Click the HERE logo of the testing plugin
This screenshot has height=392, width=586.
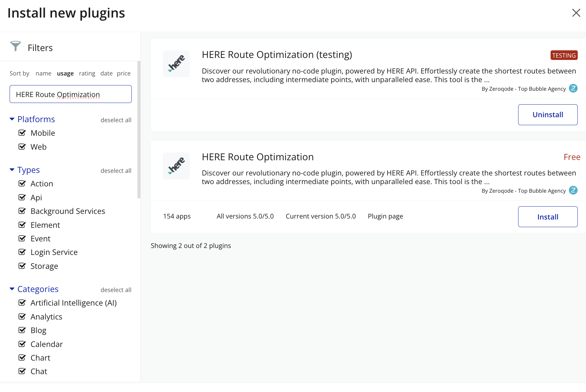(x=176, y=64)
